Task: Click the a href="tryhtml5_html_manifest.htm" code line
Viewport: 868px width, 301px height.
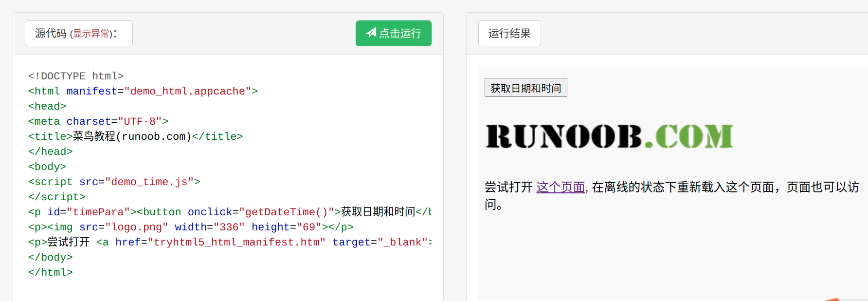Action: click(230, 242)
